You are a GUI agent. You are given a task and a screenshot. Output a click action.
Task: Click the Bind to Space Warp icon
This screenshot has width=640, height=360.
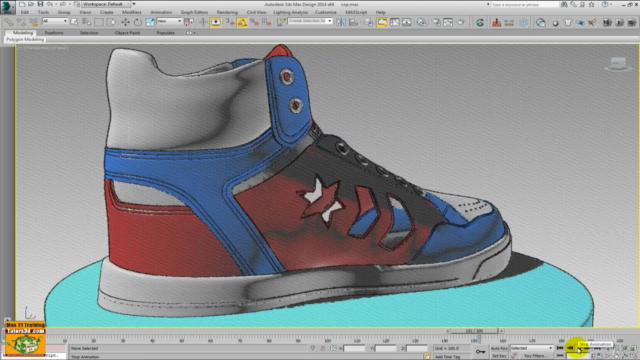(33, 22)
